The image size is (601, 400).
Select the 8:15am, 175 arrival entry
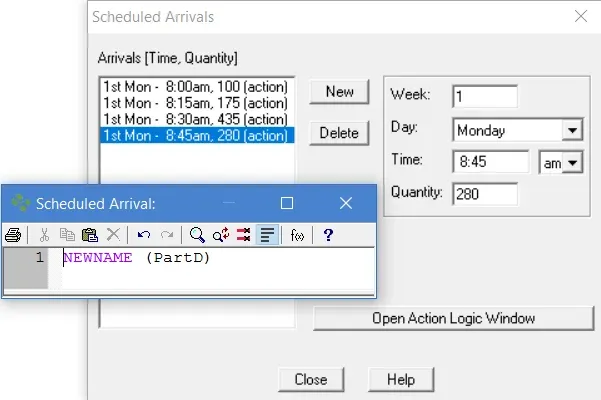195,103
